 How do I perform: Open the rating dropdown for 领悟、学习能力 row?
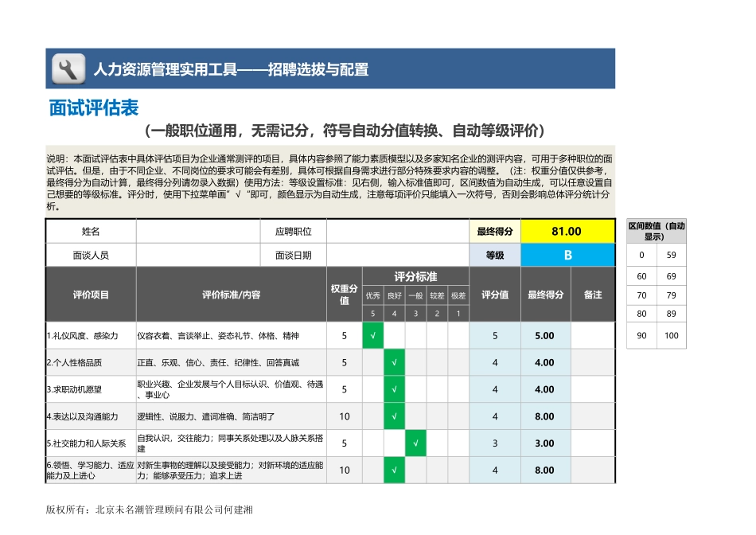point(392,470)
